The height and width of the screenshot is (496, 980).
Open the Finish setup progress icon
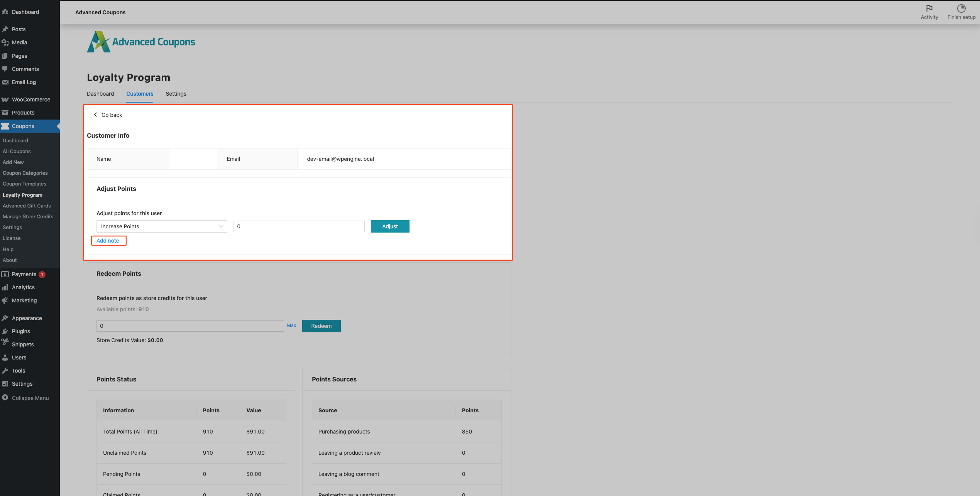pos(961,8)
